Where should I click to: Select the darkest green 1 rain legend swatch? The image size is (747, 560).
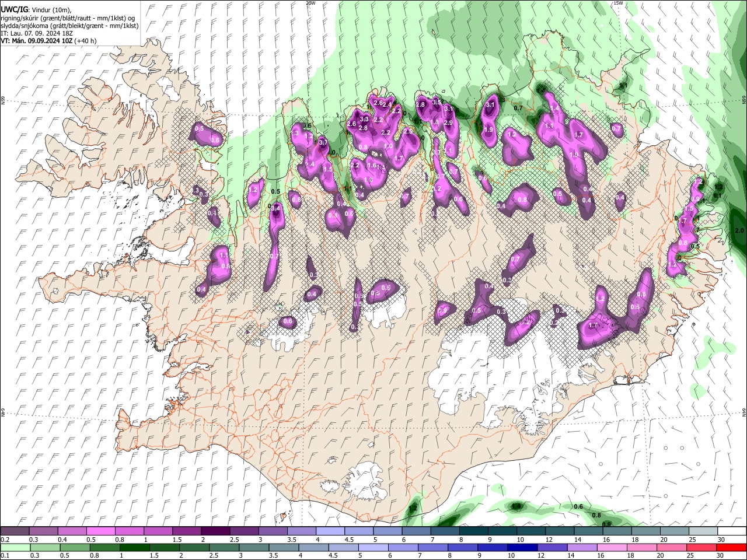(134, 547)
